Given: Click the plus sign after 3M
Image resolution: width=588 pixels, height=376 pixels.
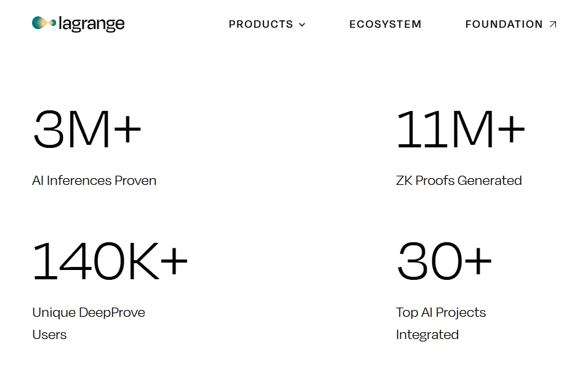Looking at the screenshot, I should click(x=127, y=129).
